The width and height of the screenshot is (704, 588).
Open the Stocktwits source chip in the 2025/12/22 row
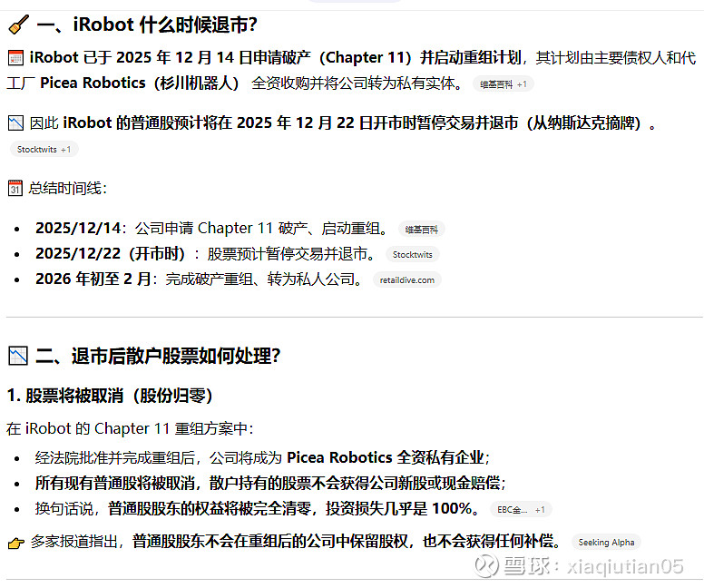tap(412, 255)
